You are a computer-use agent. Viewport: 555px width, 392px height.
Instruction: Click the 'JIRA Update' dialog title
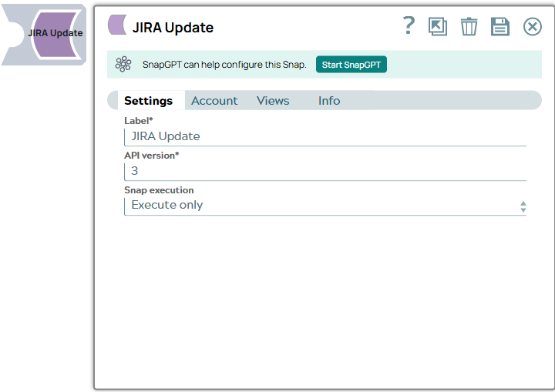click(173, 28)
